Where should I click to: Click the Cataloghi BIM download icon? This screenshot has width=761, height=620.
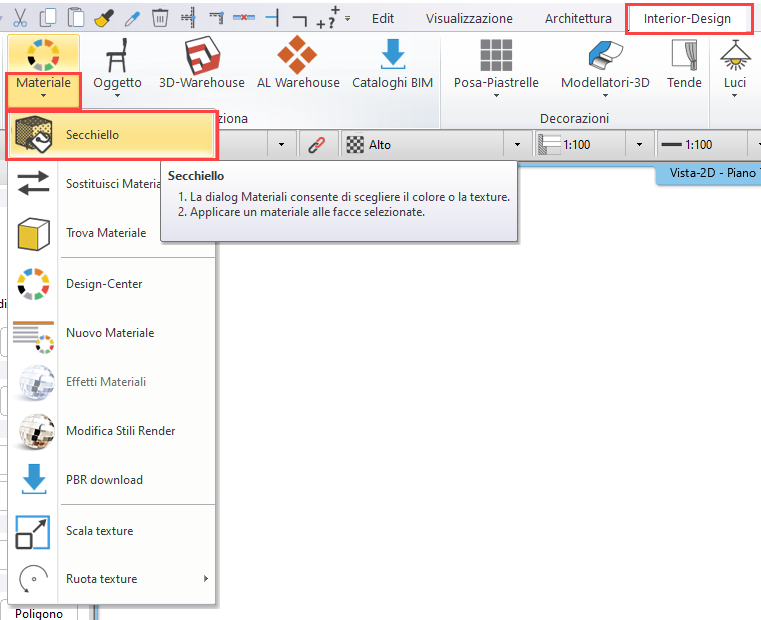(393, 53)
